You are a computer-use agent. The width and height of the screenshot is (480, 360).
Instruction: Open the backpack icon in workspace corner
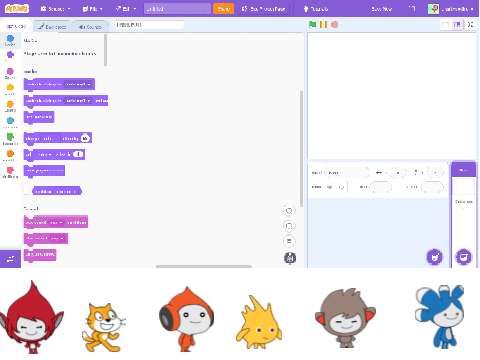tap(290, 258)
